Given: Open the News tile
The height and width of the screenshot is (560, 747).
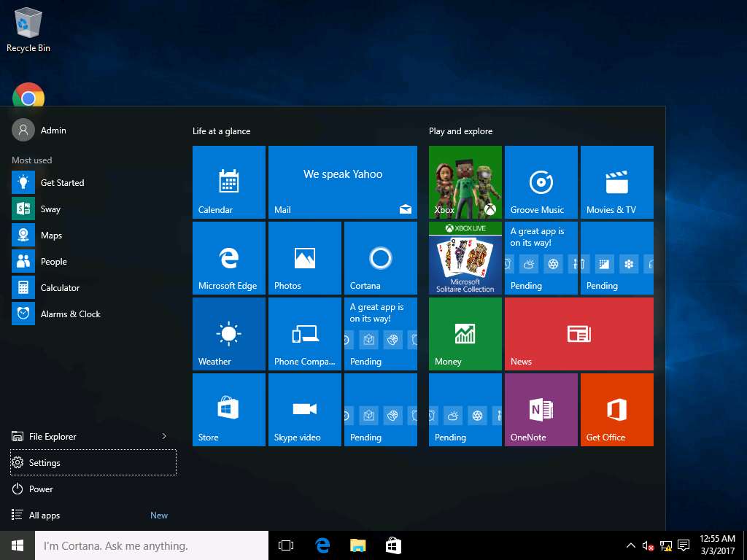Looking at the screenshot, I should (x=578, y=334).
